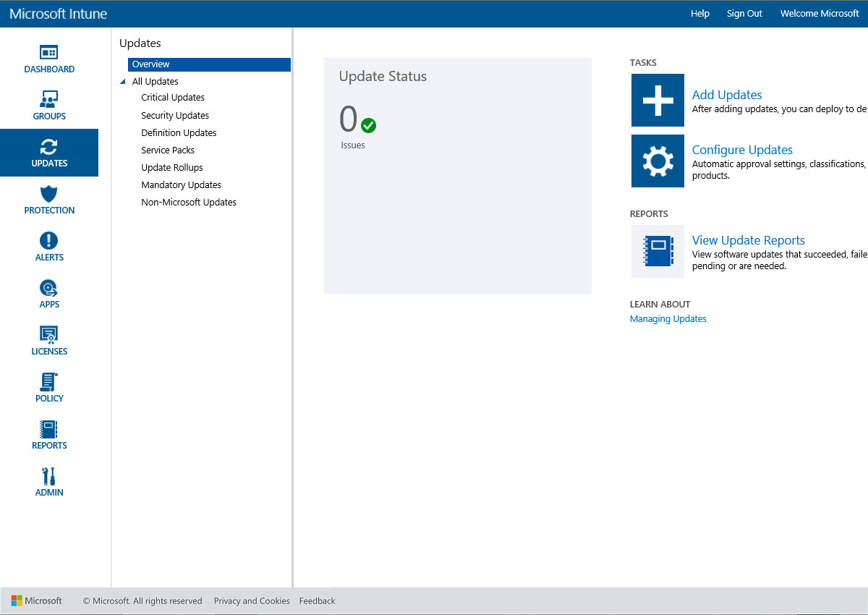
Task: Open Service Packs list
Action: 168,150
